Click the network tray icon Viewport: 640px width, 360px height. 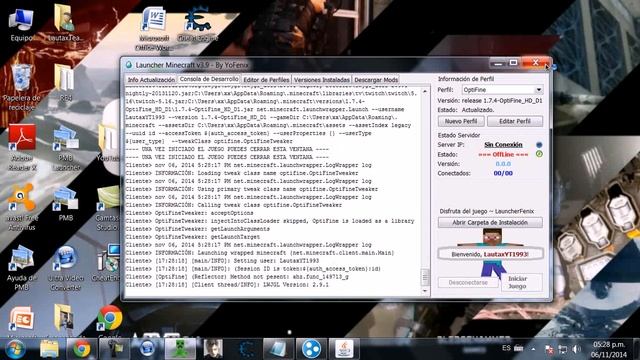pos(563,349)
